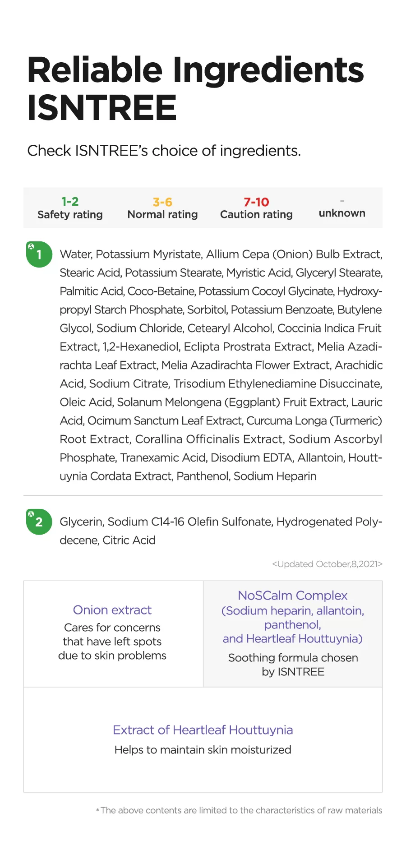This screenshot has height=868, width=406.
Task: Click the green number 2 rating badge
Action: coord(39,522)
